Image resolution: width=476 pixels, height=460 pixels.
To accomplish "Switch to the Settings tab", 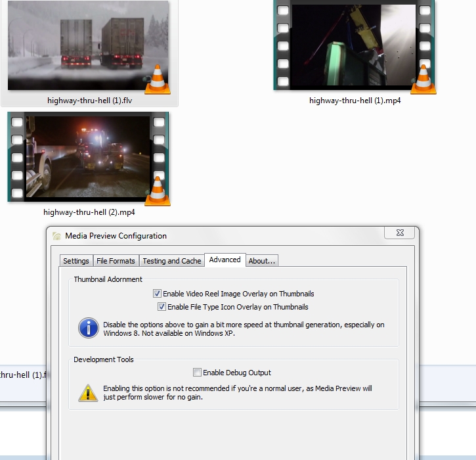I will click(x=76, y=261).
